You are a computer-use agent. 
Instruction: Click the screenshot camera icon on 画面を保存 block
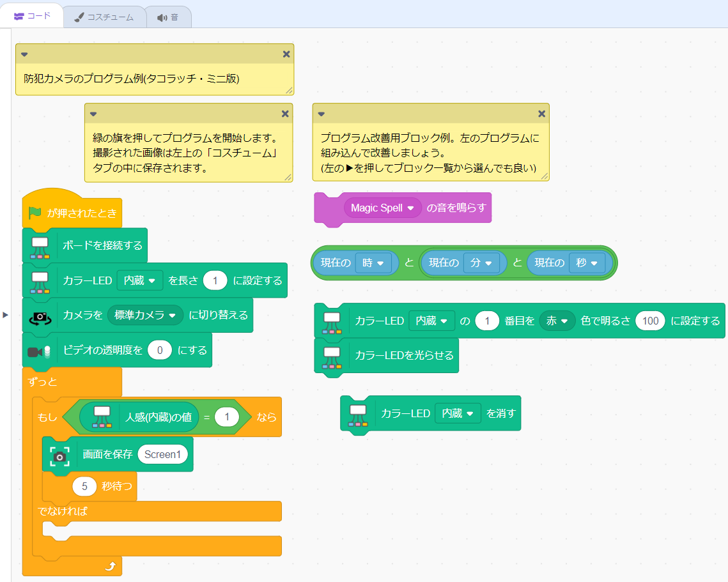click(x=59, y=455)
